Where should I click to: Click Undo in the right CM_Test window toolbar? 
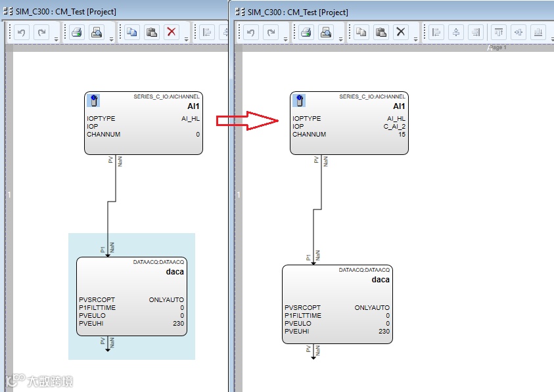251,32
